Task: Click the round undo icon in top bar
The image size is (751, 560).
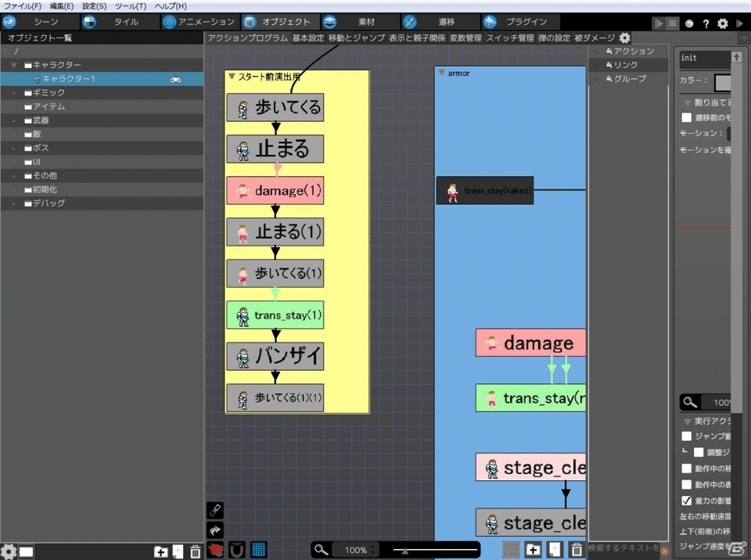Action: pyautogui.click(x=689, y=23)
